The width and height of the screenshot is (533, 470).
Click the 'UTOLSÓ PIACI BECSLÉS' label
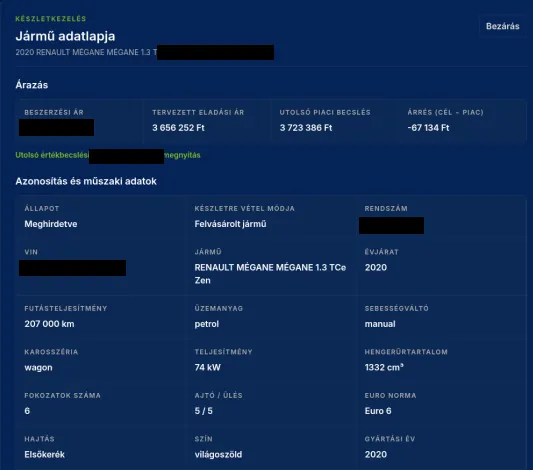(325, 112)
